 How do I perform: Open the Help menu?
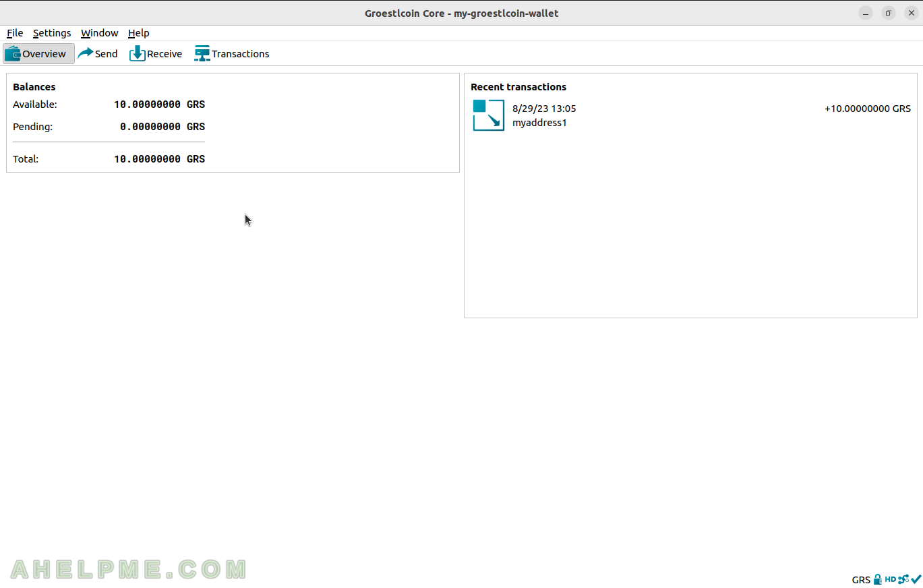[138, 33]
